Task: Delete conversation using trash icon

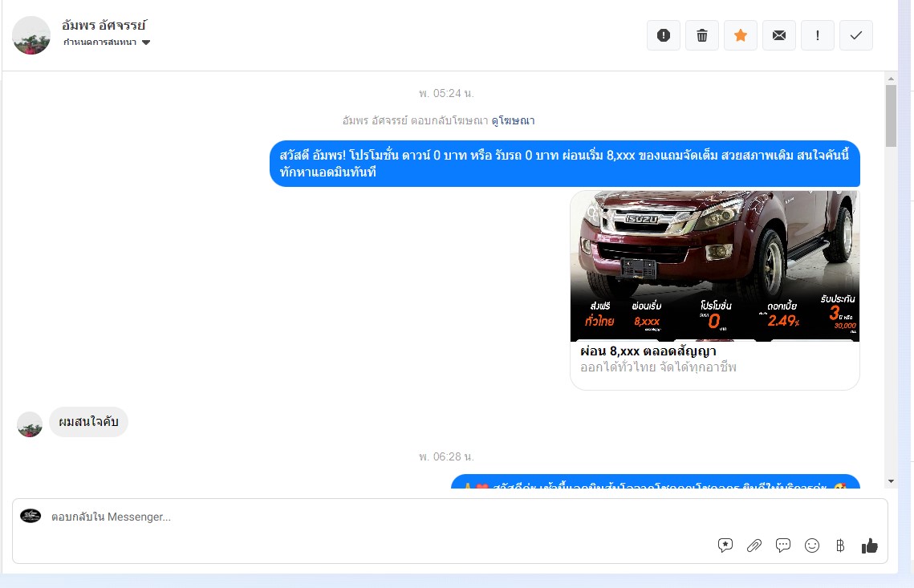Action: [x=702, y=35]
